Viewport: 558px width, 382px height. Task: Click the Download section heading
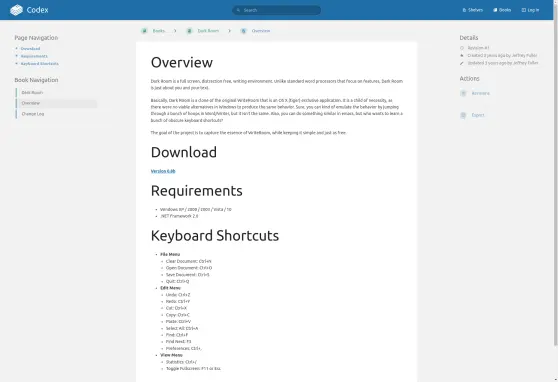coord(184,152)
